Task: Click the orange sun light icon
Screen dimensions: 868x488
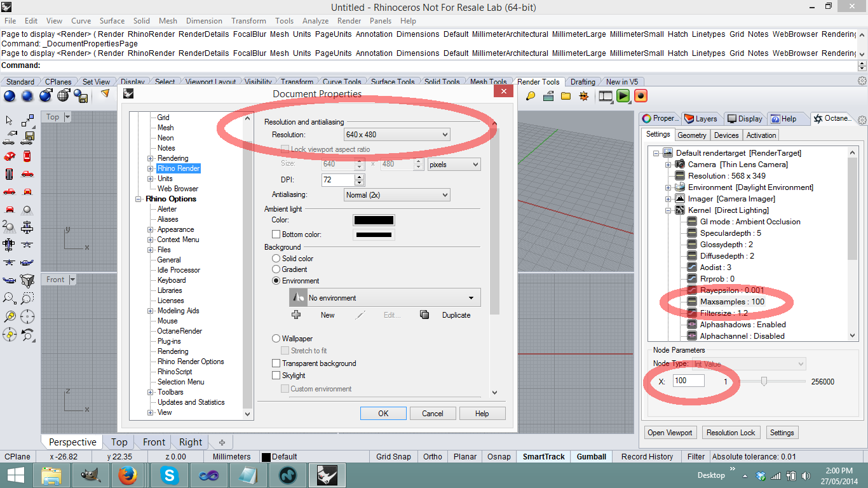Action: pos(584,96)
